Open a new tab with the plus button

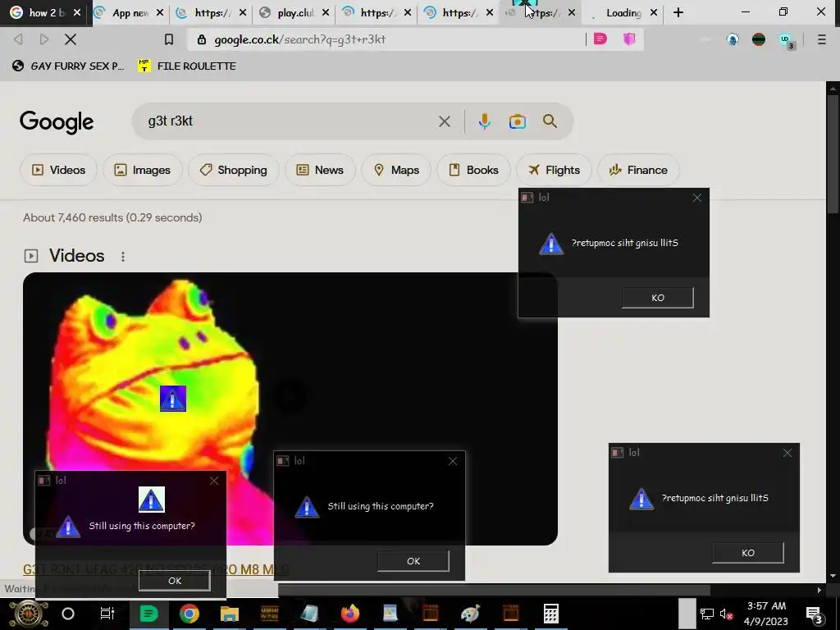click(x=678, y=12)
